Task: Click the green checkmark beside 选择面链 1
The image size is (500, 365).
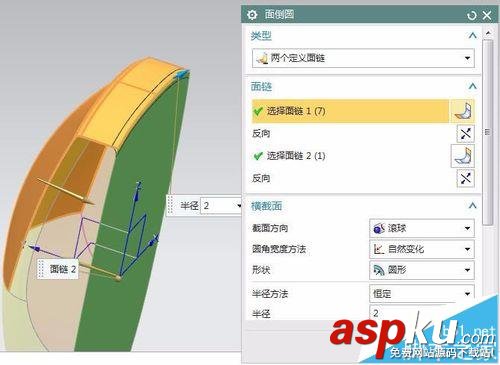Action: pos(258,111)
